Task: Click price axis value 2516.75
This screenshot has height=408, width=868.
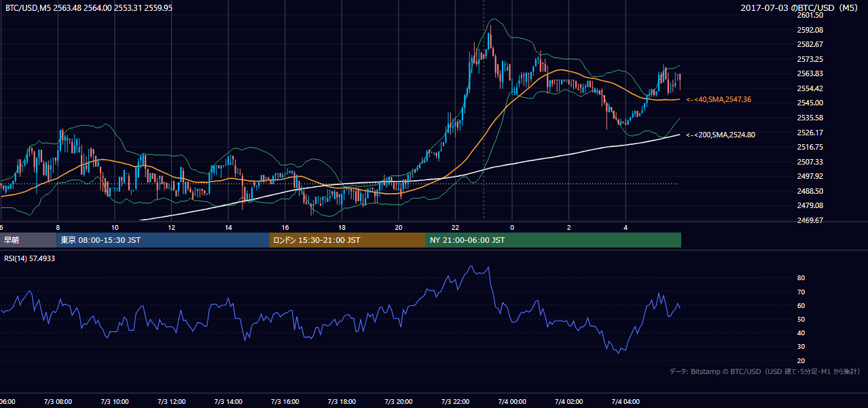Action: [x=810, y=147]
